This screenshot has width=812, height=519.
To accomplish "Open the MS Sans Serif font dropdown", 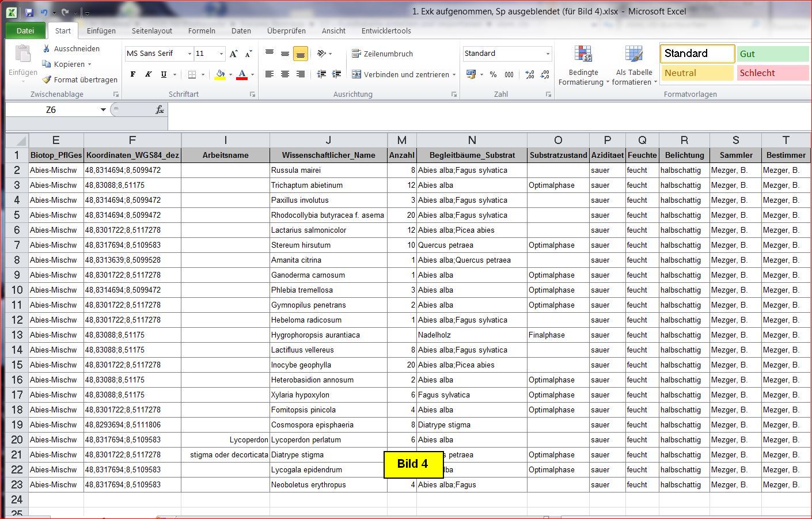I will [189, 54].
